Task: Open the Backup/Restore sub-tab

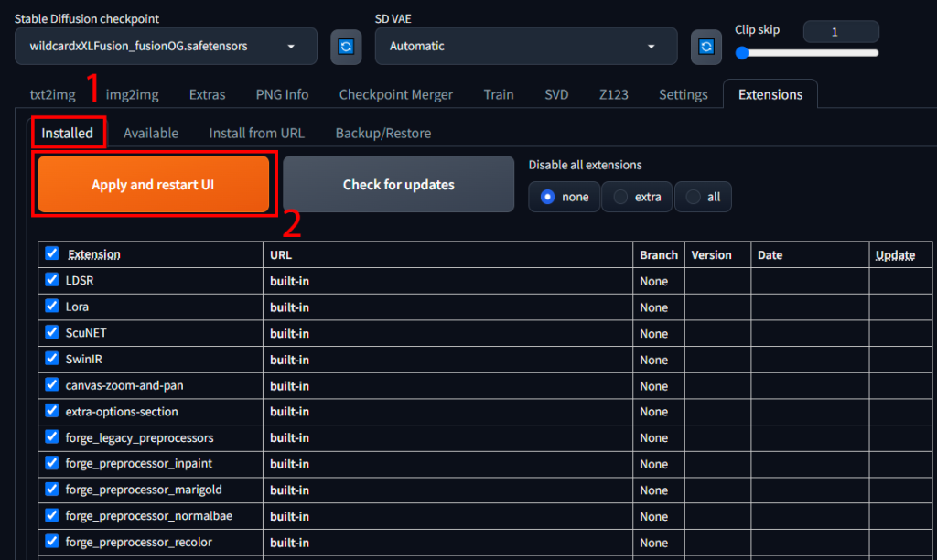Action: 382,133
